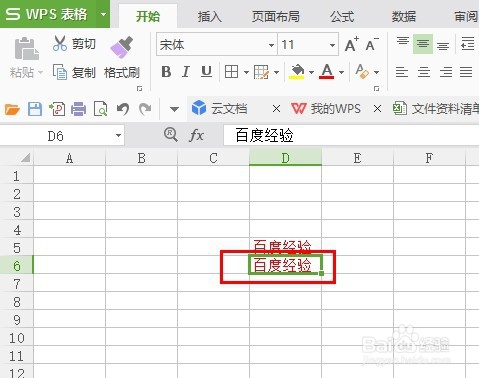Image resolution: width=479 pixels, height=378 pixels.
Task: Justify text alignment
Action: tap(466, 72)
